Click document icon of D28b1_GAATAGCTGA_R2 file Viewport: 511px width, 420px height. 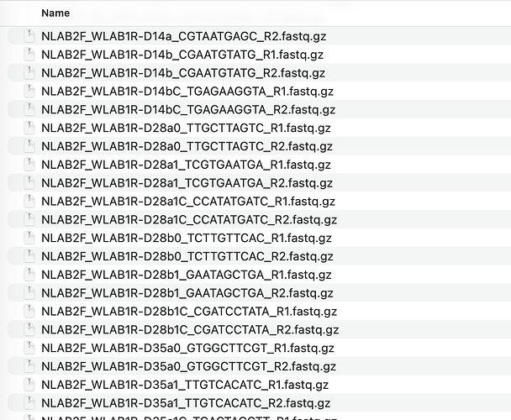(x=29, y=293)
